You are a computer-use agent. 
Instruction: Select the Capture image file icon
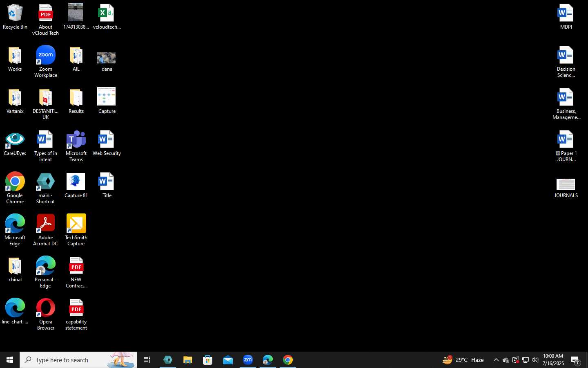pyautogui.click(x=107, y=101)
